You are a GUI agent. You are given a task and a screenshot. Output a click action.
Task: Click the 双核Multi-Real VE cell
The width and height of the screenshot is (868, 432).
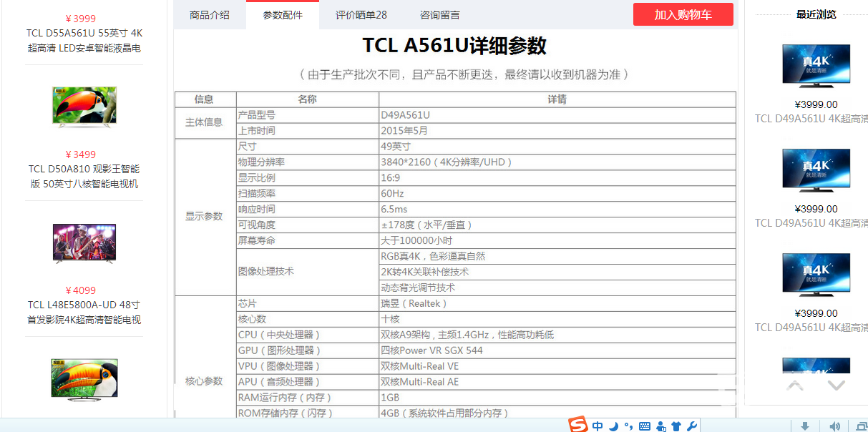click(557, 366)
